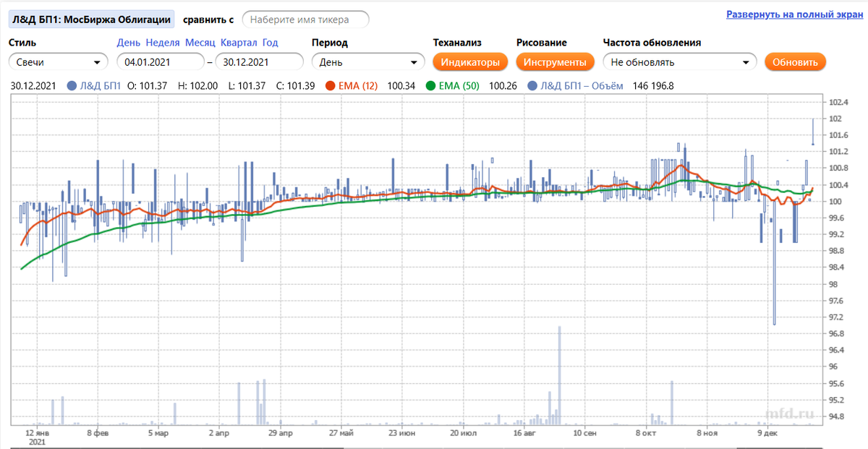Viewport: 868px width, 449px height.
Task: Click the 100.26 EMA value
Action: tap(503, 86)
